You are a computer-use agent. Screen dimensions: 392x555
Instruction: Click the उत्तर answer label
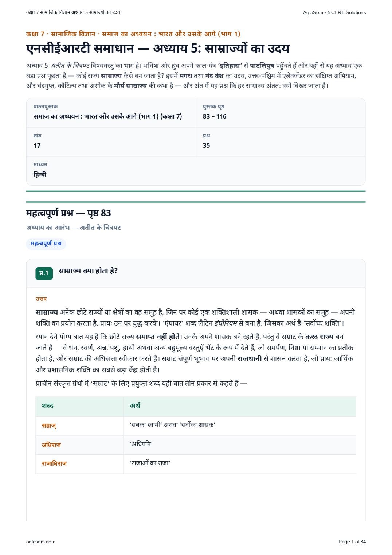[41, 299]
